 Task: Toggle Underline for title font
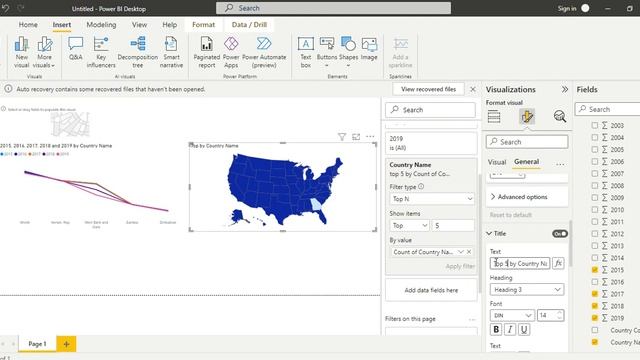click(x=524, y=329)
